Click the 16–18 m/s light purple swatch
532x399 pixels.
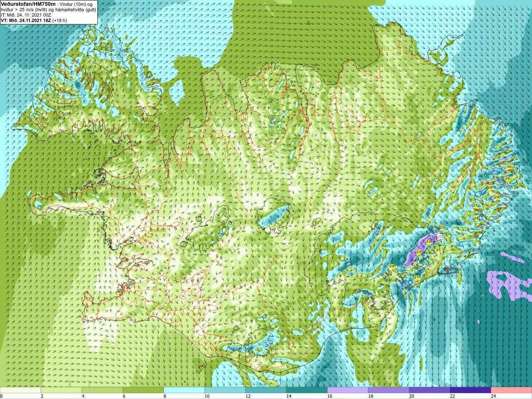click(348, 390)
